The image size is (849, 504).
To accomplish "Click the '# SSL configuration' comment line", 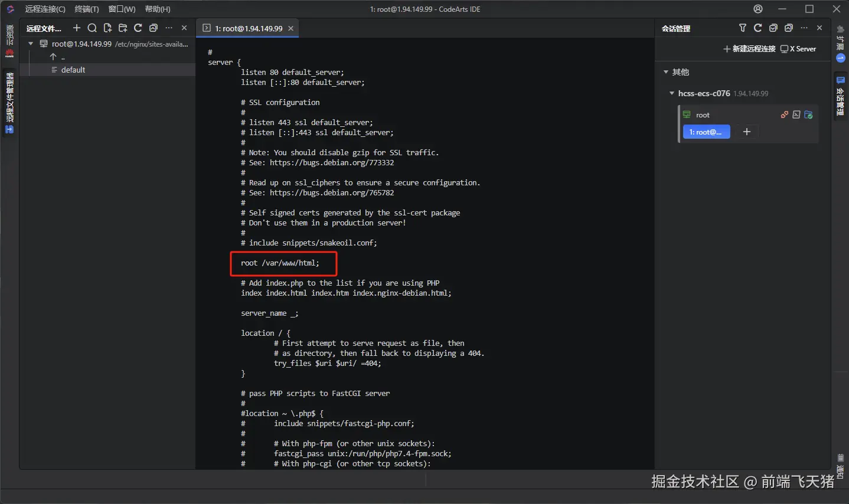I will [x=280, y=102].
